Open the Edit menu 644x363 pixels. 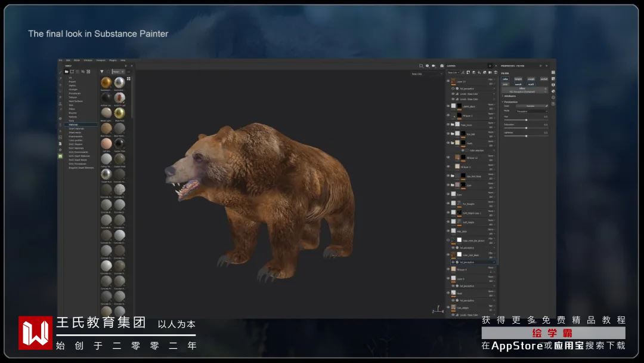point(68,60)
